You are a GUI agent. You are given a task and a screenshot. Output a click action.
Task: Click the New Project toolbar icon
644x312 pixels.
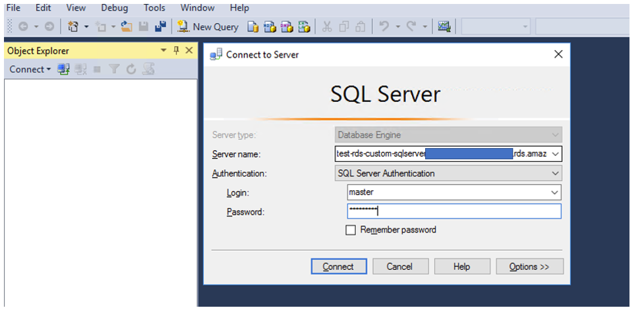(73, 26)
